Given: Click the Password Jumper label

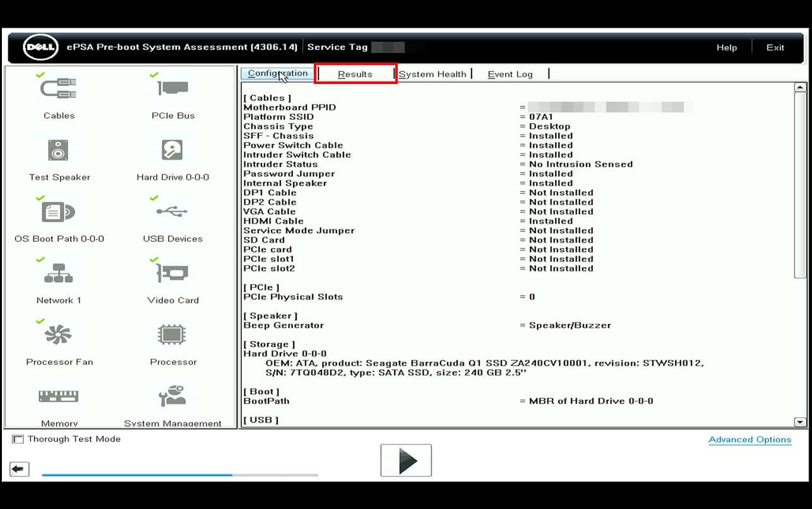Looking at the screenshot, I should (289, 174).
